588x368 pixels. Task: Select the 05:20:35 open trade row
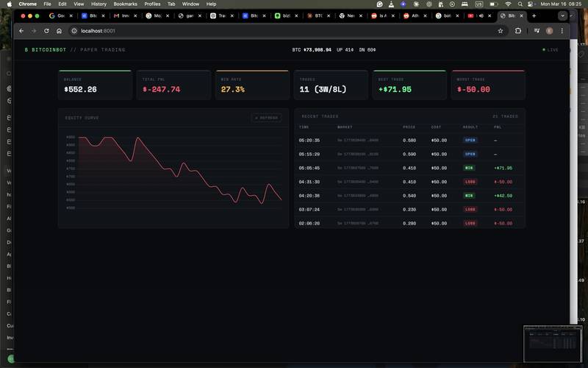(x=409, y=140)
